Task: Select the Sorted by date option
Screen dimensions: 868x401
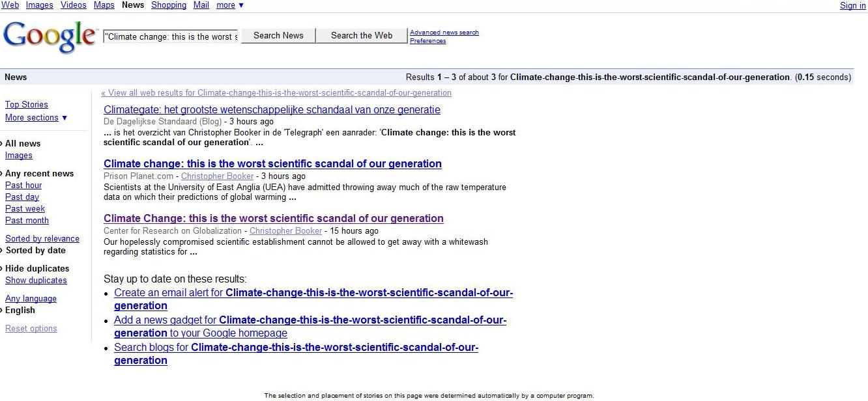Action: pyautogui.click(x=36, y=251)
